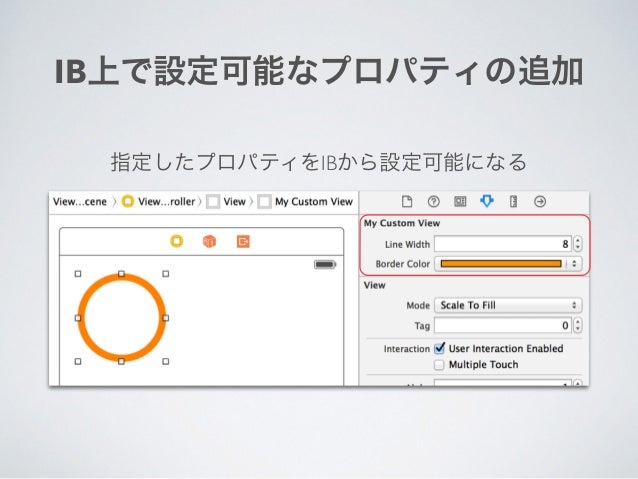638x479 pixels.
Task: Open the Connections inspector arrow icon
Action: 540,201
